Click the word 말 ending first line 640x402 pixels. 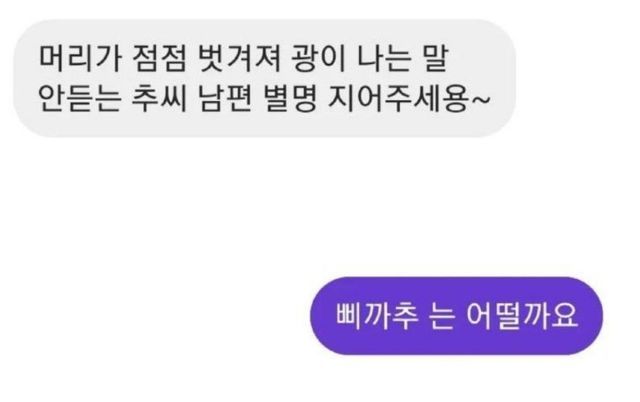(435, 58)
